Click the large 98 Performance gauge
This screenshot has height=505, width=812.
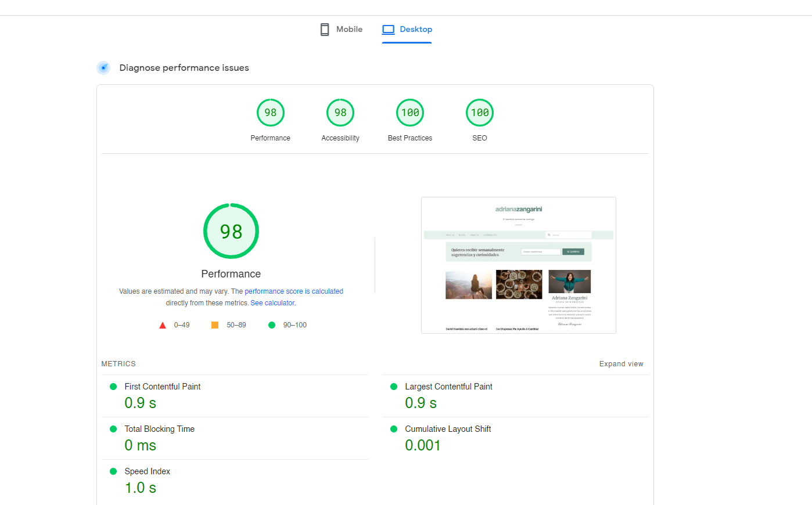click(231, 231)
